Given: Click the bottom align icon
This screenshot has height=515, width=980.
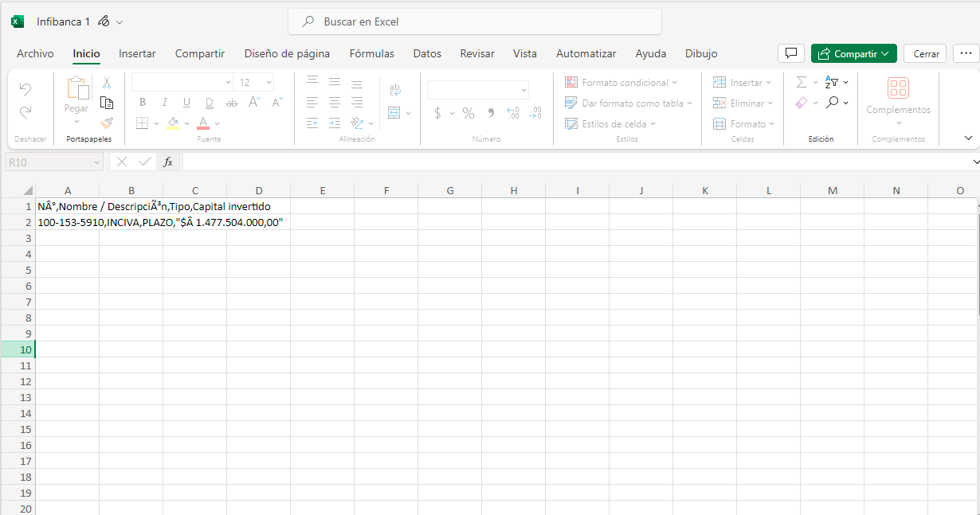Looking at the screenshot, I should 357,82.
